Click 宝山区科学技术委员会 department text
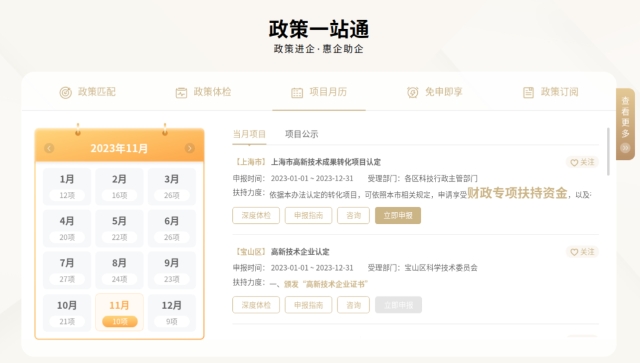Image resolution: width=640 pixels, height=363 pixels. click(x=441, y=268)
